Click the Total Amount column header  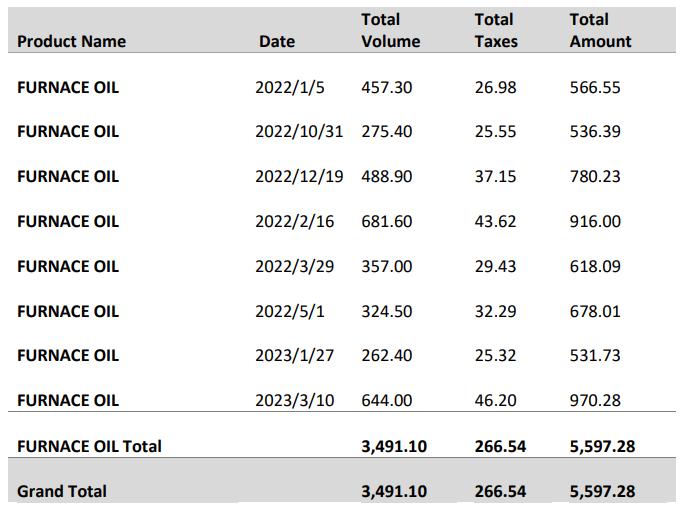tap(600, 30)
